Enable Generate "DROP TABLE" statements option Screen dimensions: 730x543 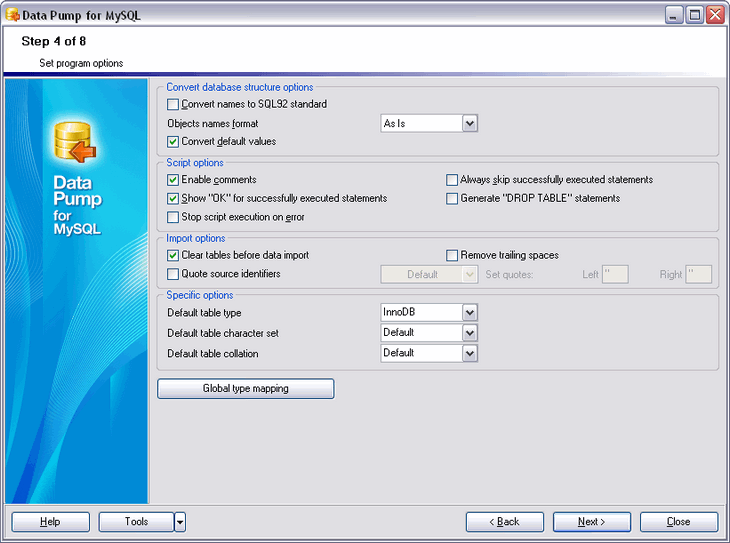(452, 199)
